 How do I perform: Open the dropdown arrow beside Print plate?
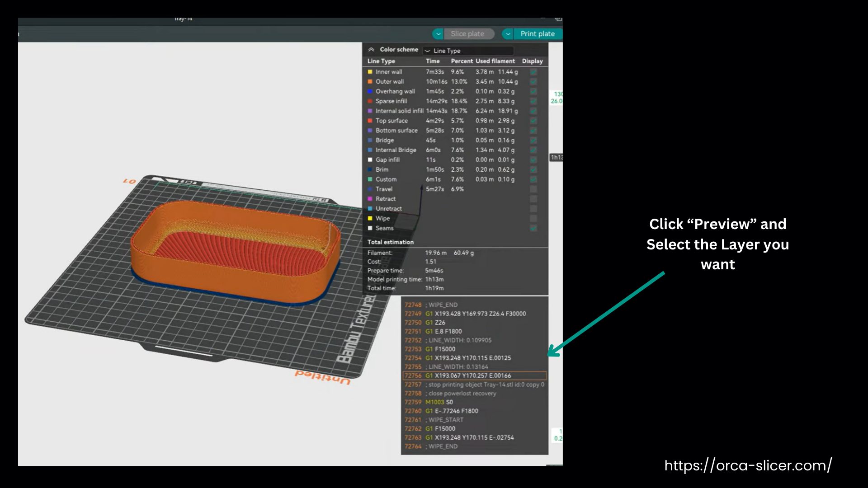click(x=508, y=34)
